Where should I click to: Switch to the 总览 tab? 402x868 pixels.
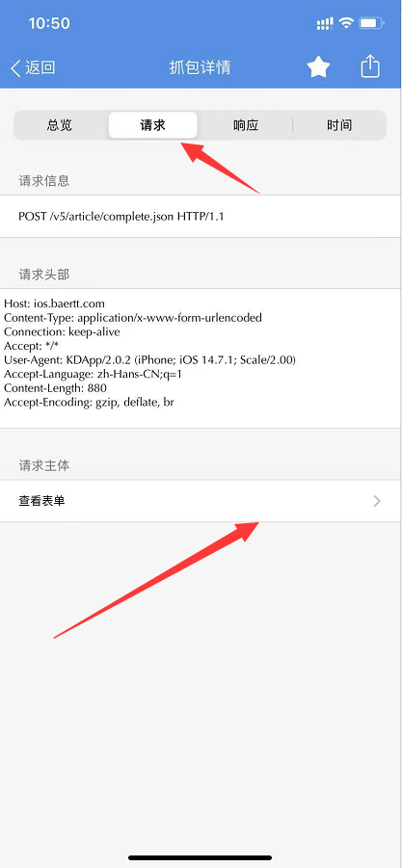pyautogui.click(x=60, y=125)
